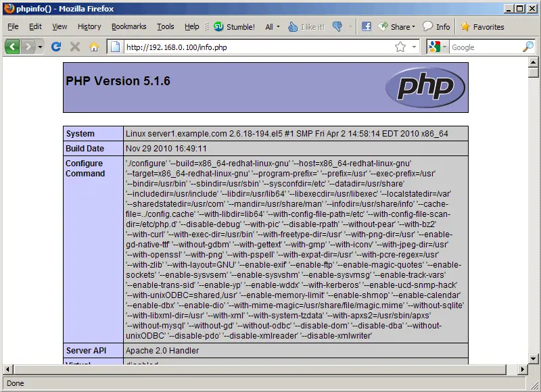Go to Home page icon

tap(94, 47)
